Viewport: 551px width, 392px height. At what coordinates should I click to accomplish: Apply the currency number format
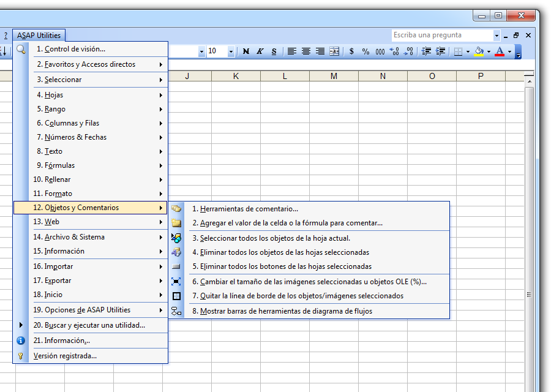click(351, 51)
